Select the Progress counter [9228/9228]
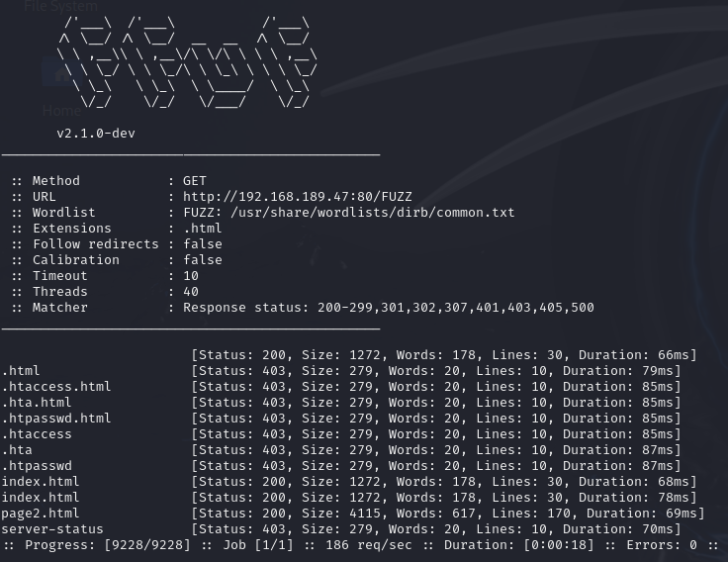Image resolution: width=728 pixels, height=562 pixels. 147,545
